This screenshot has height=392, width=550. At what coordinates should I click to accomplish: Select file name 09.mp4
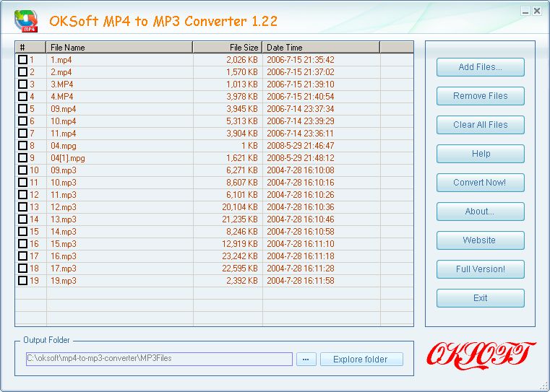pyautogui.click(x=63, y=109)
